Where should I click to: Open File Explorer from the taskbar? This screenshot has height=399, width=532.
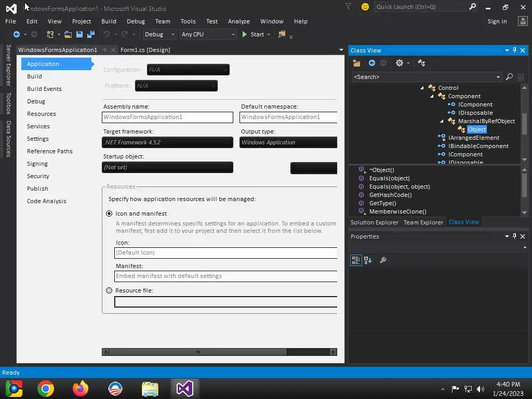150,389
